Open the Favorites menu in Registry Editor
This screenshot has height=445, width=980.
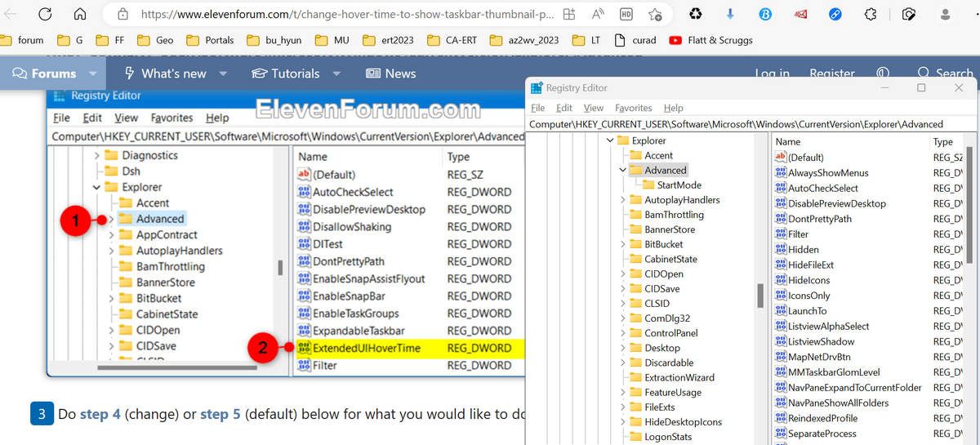tap(634, 108)
